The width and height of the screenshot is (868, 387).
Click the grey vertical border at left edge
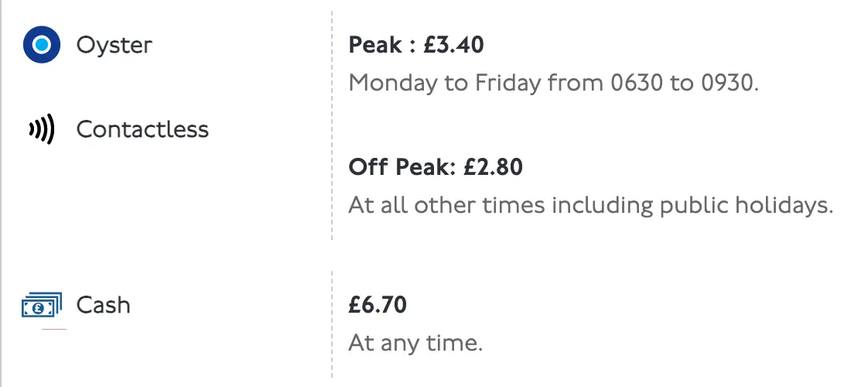click(2, 193)
